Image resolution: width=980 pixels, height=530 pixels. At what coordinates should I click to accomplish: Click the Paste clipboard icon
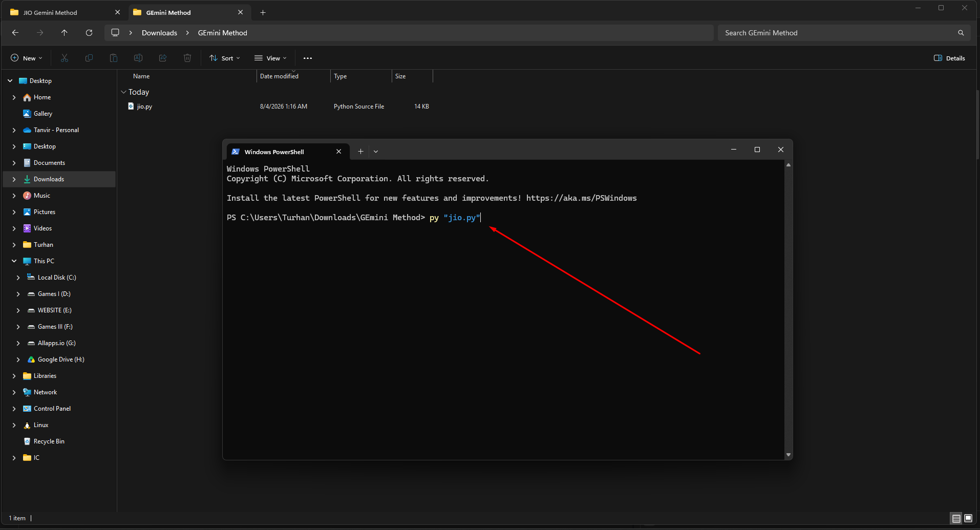pyautogui.click(x=114, y=58)
